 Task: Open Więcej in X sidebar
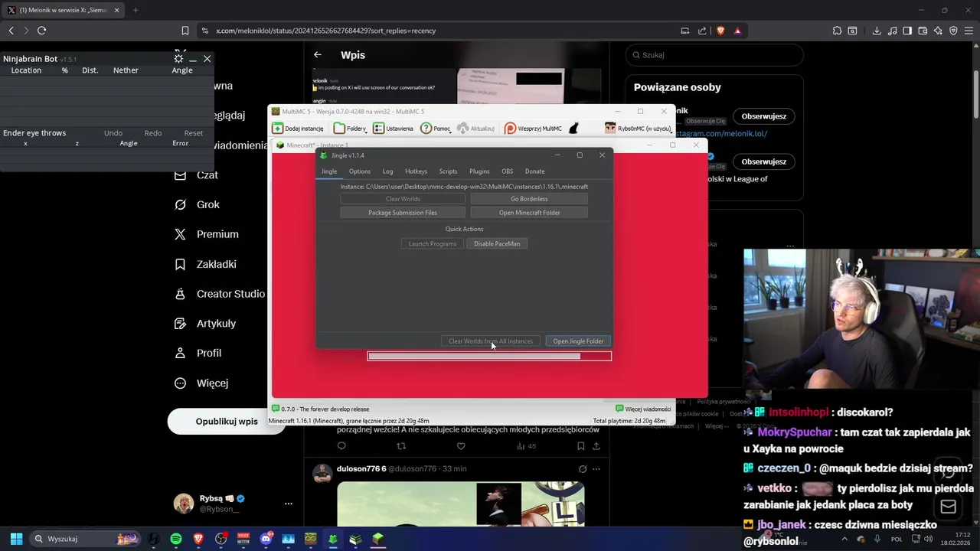(201, 383)
